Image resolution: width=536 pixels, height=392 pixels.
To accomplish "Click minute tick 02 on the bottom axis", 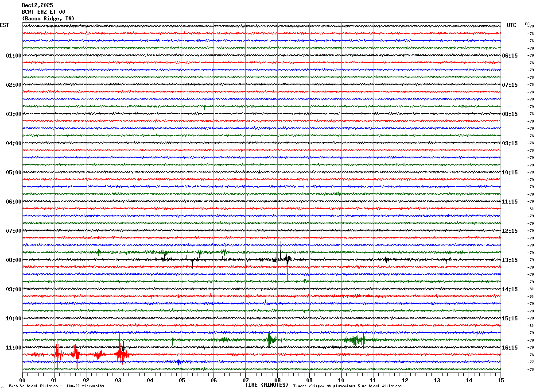I will click(x=86, y=380).
